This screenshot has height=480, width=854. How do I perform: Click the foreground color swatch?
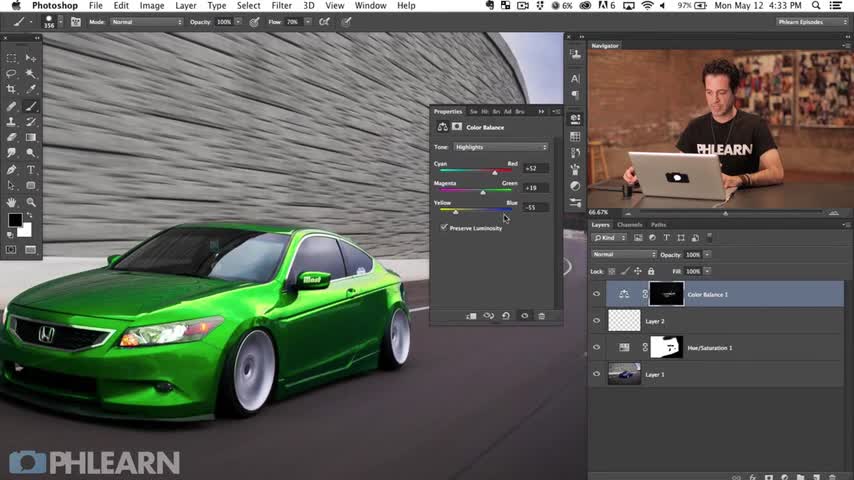tap(15, 220)
